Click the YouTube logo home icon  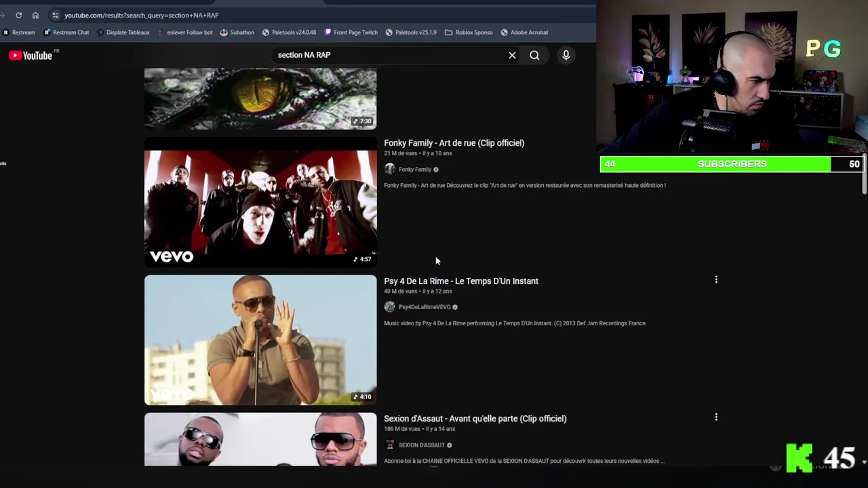click(x=31, y=56)
